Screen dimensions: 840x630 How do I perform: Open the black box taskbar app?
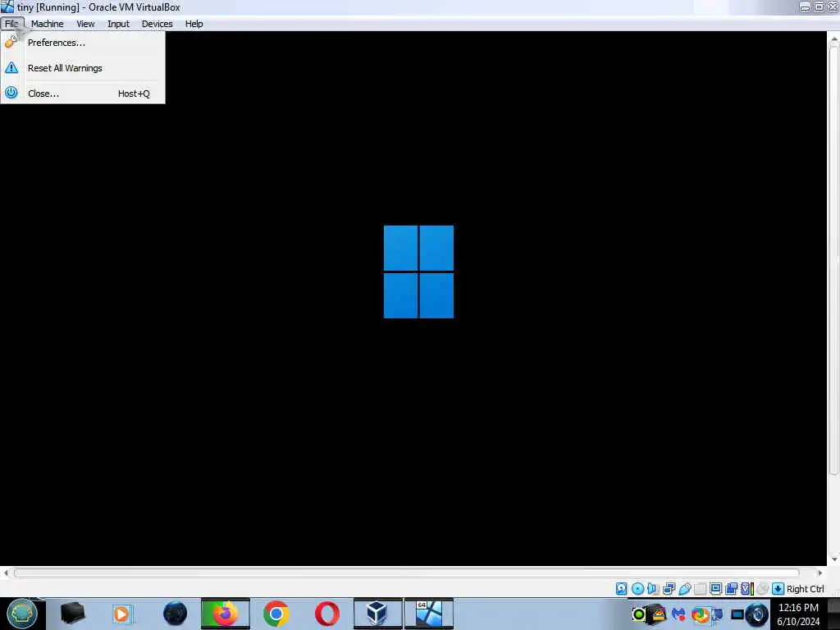tap(72, 614)
